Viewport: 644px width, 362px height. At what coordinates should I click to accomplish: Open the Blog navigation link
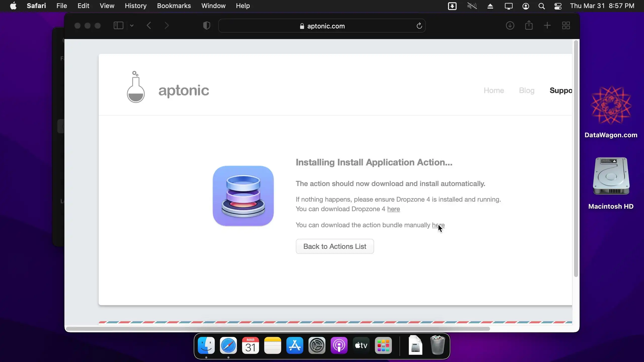point(527,90)
